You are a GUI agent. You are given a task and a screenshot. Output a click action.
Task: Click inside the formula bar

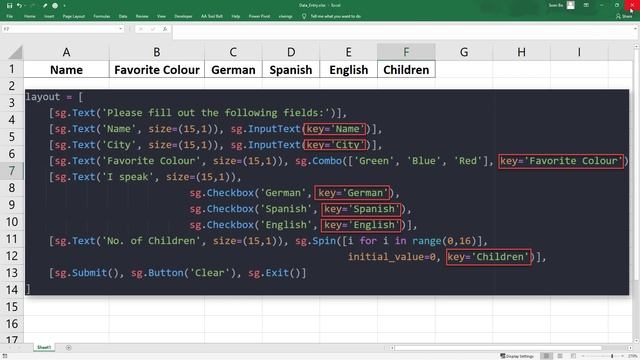402,32
